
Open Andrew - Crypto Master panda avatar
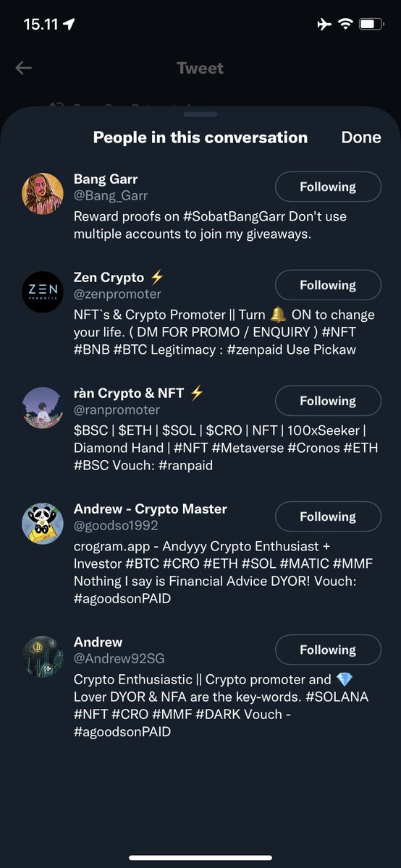click(43, 524)
